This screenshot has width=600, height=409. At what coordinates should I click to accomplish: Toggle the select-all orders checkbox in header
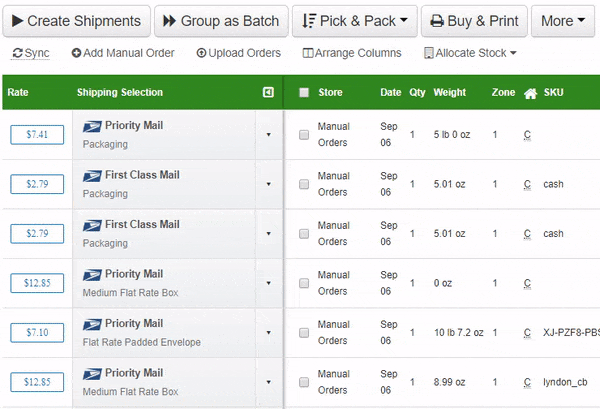[304, 93]
